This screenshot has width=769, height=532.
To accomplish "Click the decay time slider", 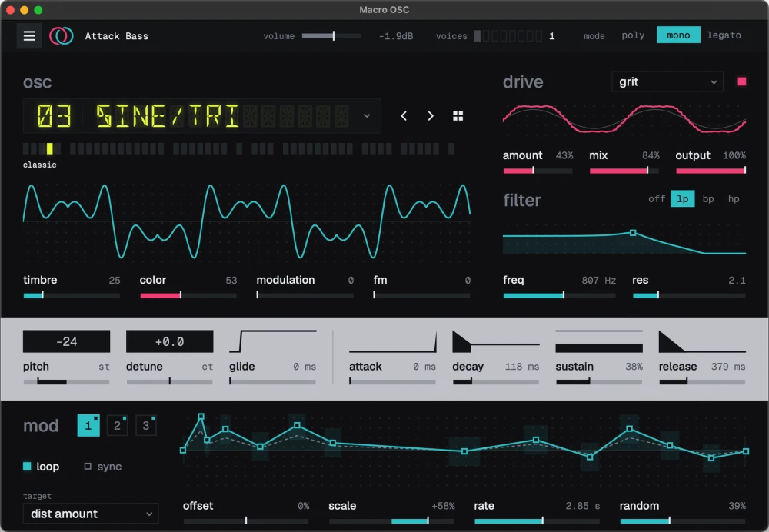I will pos(495,381).
